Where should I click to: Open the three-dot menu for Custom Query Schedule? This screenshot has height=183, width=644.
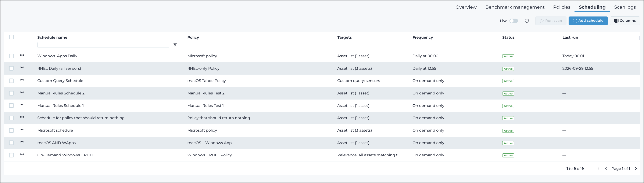coord(22,80)
